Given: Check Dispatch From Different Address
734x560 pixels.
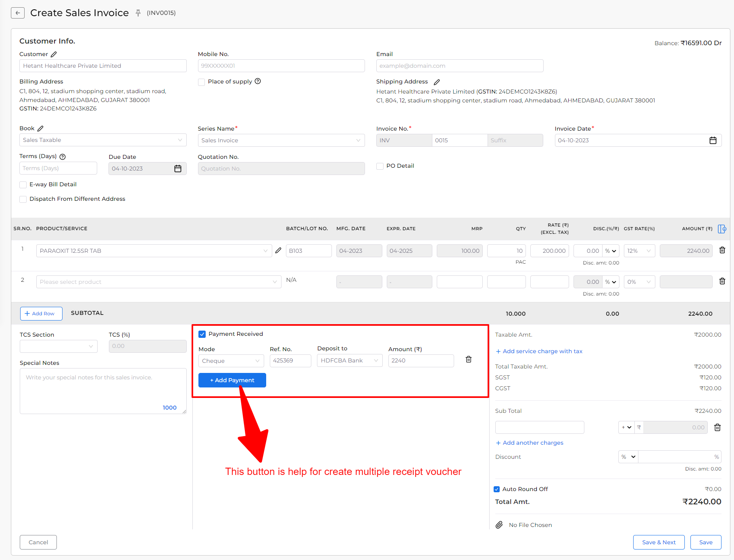Looking at the screenshot, I should tap(23, 199).
